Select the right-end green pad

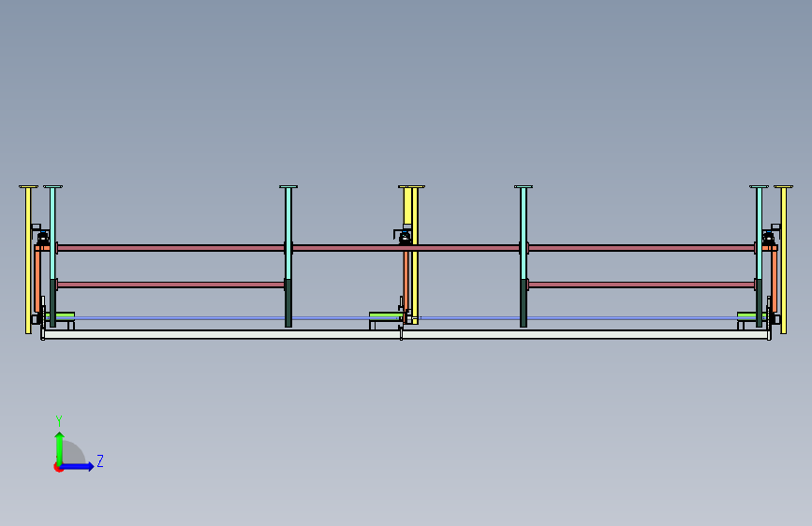coord(751,315)
